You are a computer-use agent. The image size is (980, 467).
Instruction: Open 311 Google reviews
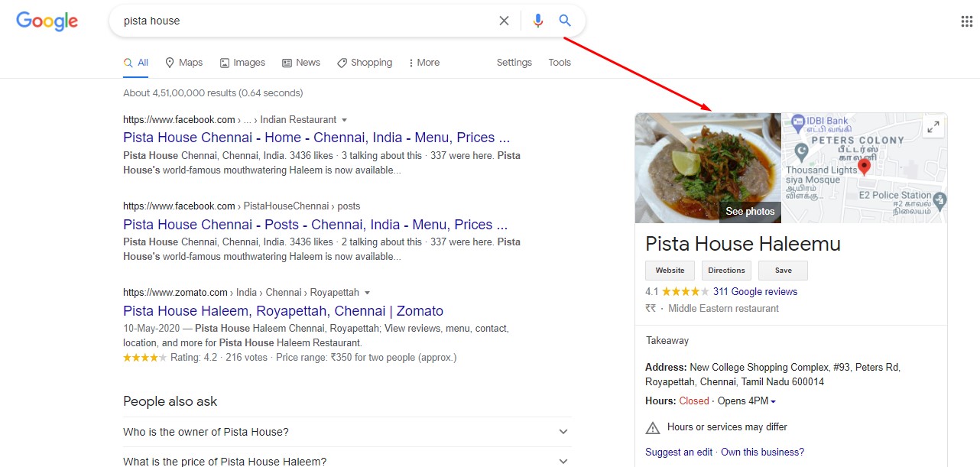(755, 291)
